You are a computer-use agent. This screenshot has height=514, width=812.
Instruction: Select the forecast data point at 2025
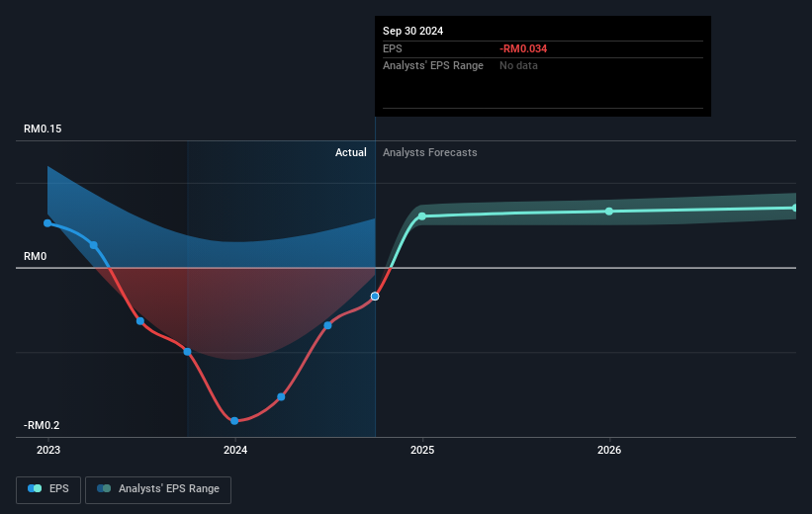(422, 216)
